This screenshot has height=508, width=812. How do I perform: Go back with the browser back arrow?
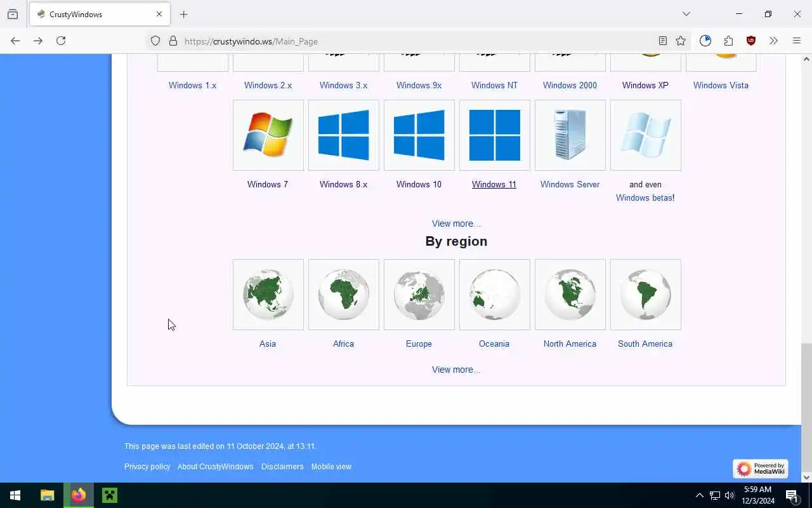[x=15, y=41]
